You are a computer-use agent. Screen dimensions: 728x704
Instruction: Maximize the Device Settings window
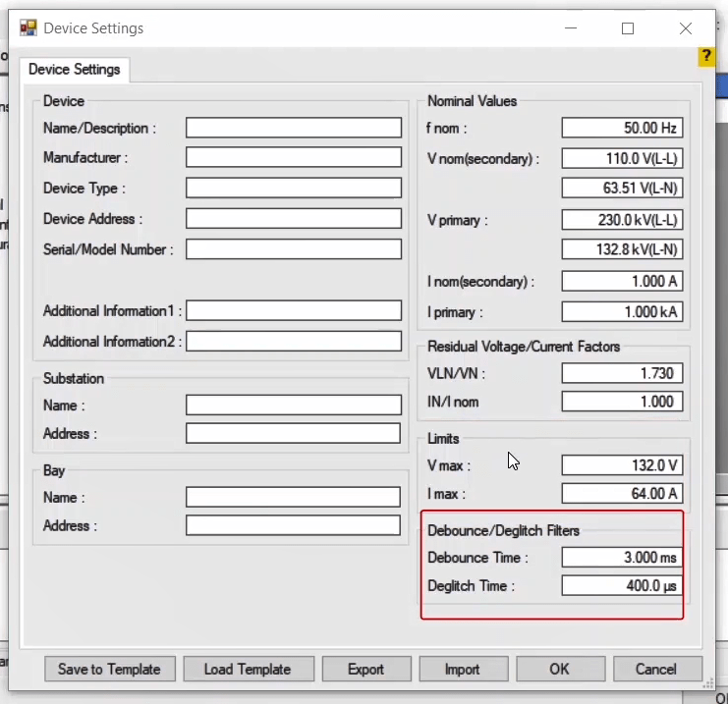point(628,28)
